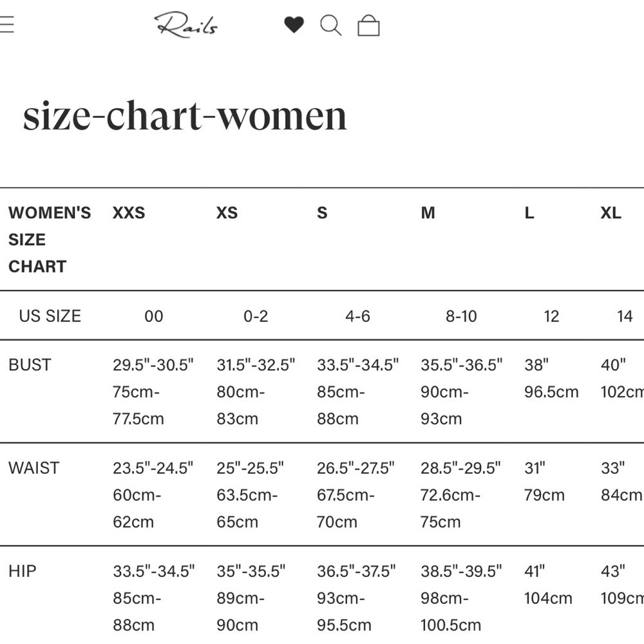The image size is (644, 644).
Task: Click the XXS bust measurement 29.5"-30.5"
Action: pyautogui.click(x=153, y=365)
